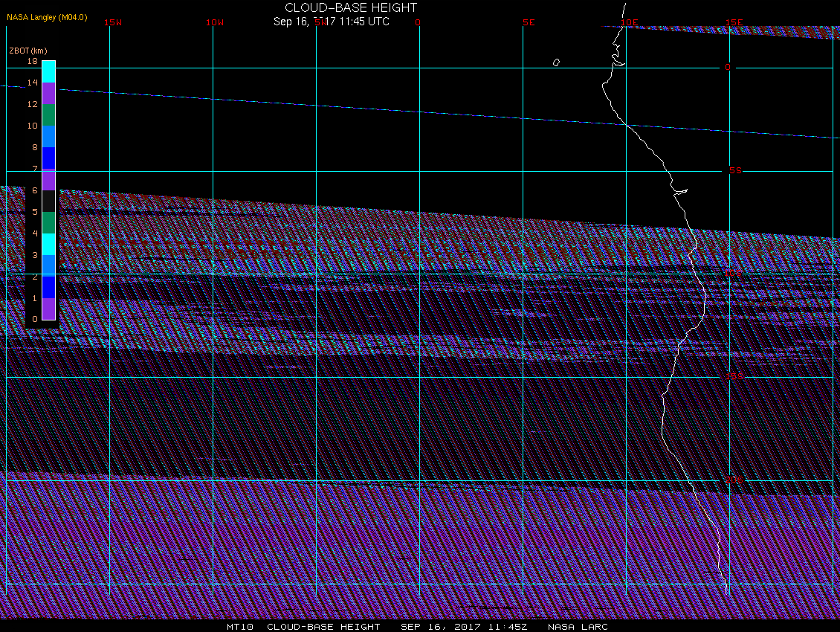Click the purple 12–14 km legend swatch
This screenshot has width=840, height=632.
pyautogui.click(x=49, y=93)
